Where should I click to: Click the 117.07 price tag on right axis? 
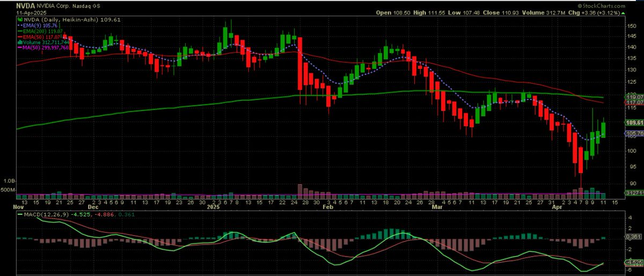(x=634, y=103)
